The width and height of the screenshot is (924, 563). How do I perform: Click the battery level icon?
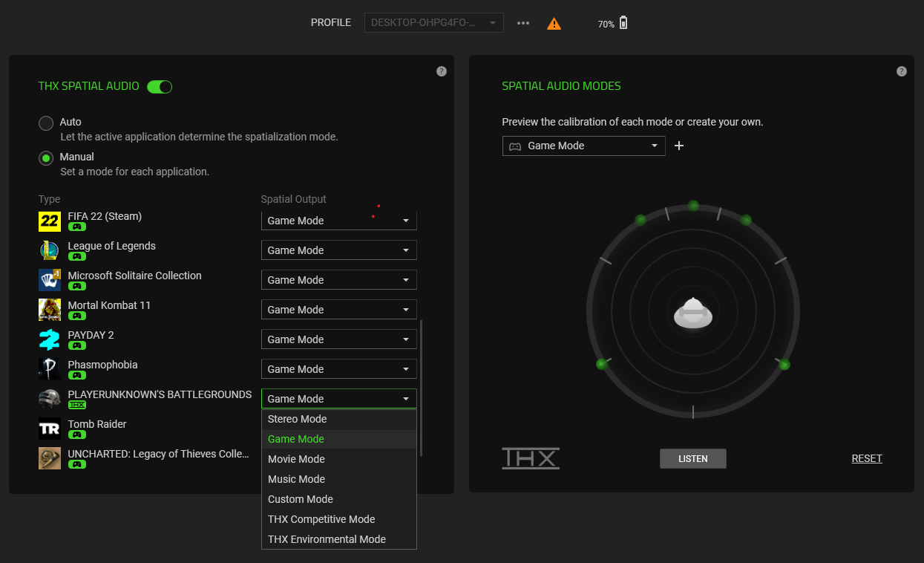[x=623, y=23]
